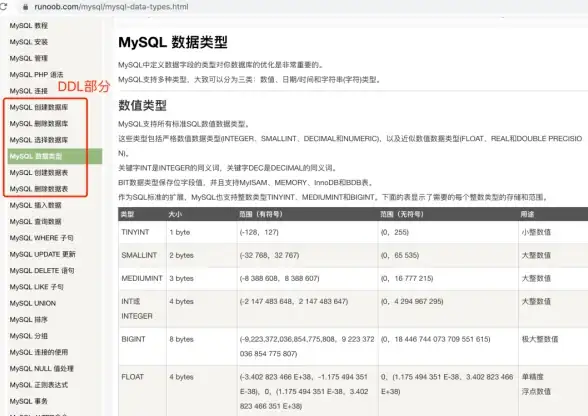The image size is (588, 416).
Task: Click the browser reload icon
Action: 3,6
